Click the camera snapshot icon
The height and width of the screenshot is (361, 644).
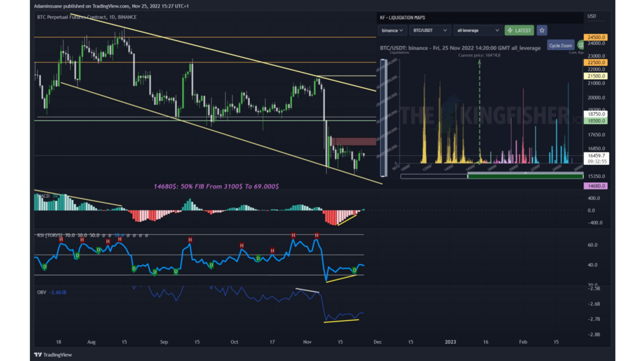click(581, 45)
